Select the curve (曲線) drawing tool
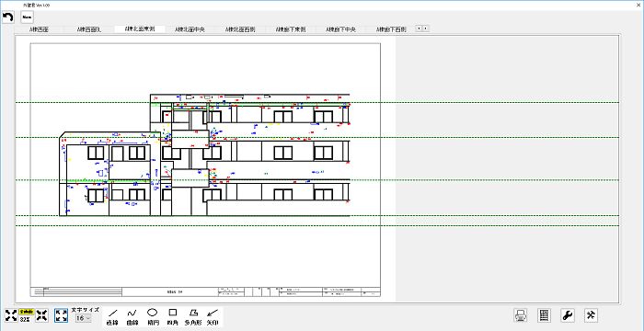644x331 pixels. tap(132, 317)
